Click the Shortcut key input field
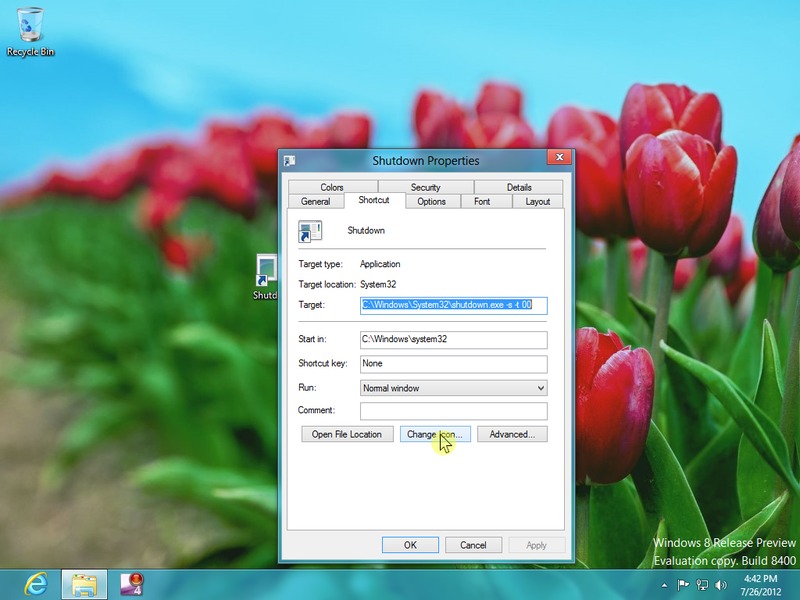 pos(453,364)
